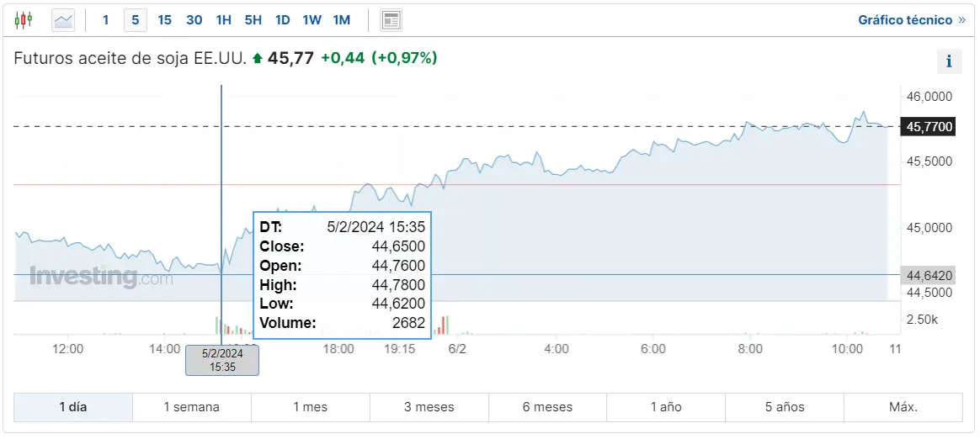Choose the 1W interval

312,19
